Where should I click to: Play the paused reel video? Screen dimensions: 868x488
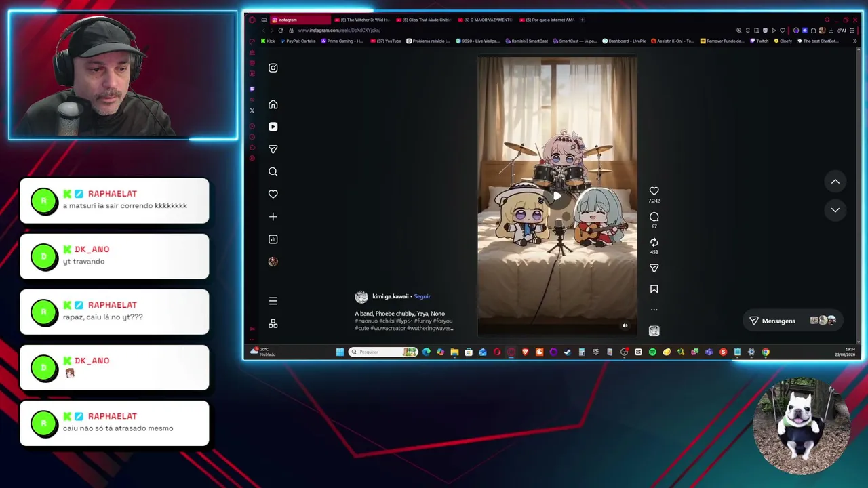tap(557, 197)
